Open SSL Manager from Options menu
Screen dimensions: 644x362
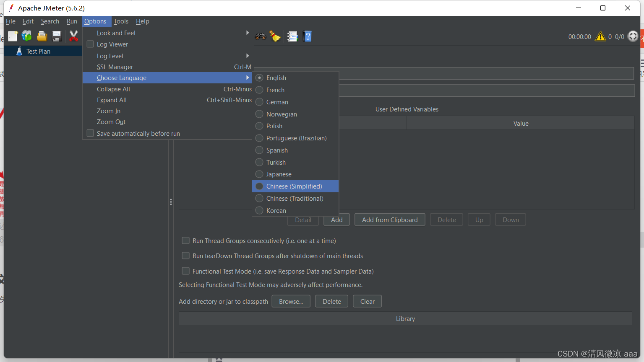pyautogui.click(x=168, y=67)
